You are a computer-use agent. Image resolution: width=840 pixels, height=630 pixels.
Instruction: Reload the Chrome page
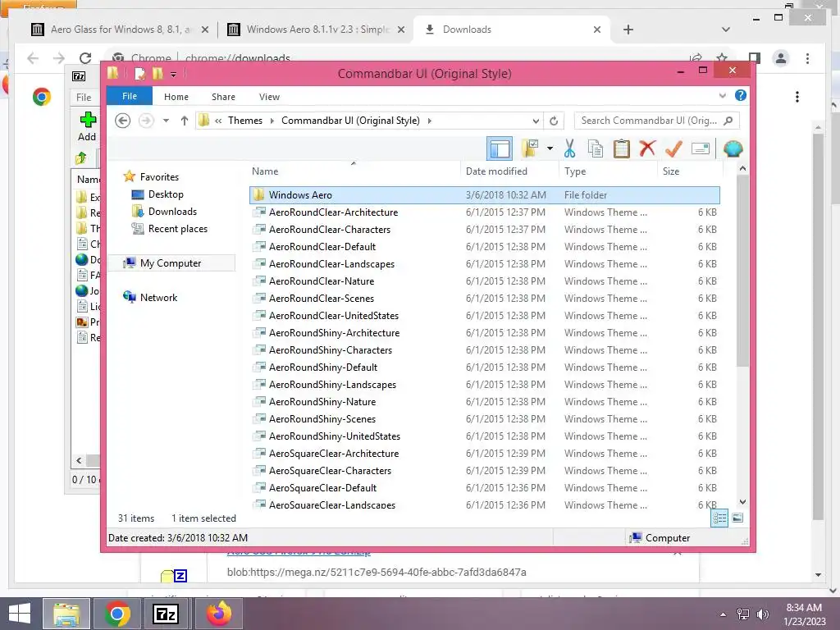click(85, 58)
